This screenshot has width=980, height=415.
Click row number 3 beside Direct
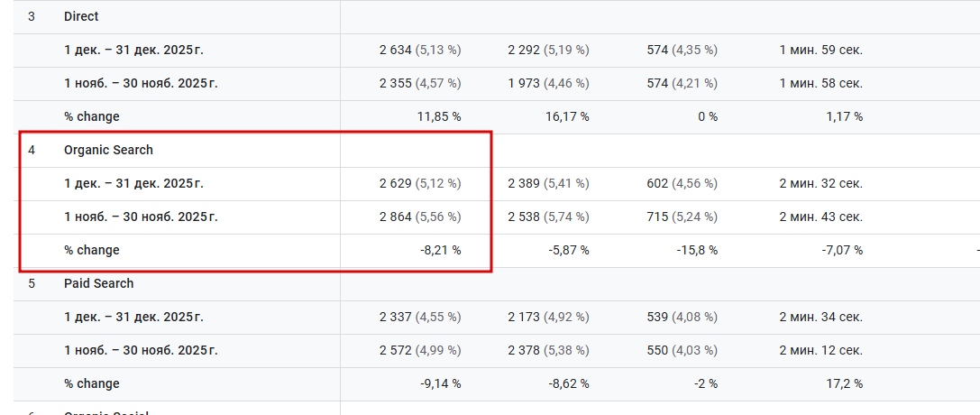32,17
